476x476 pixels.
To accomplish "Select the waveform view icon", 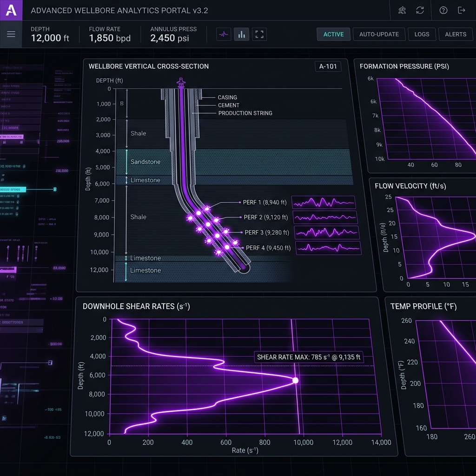I will tap(224, 34).
